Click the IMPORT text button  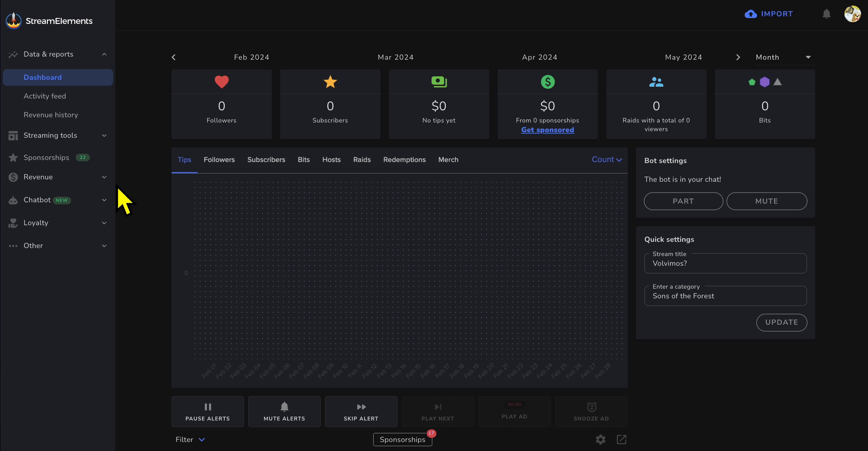point(777,14)
